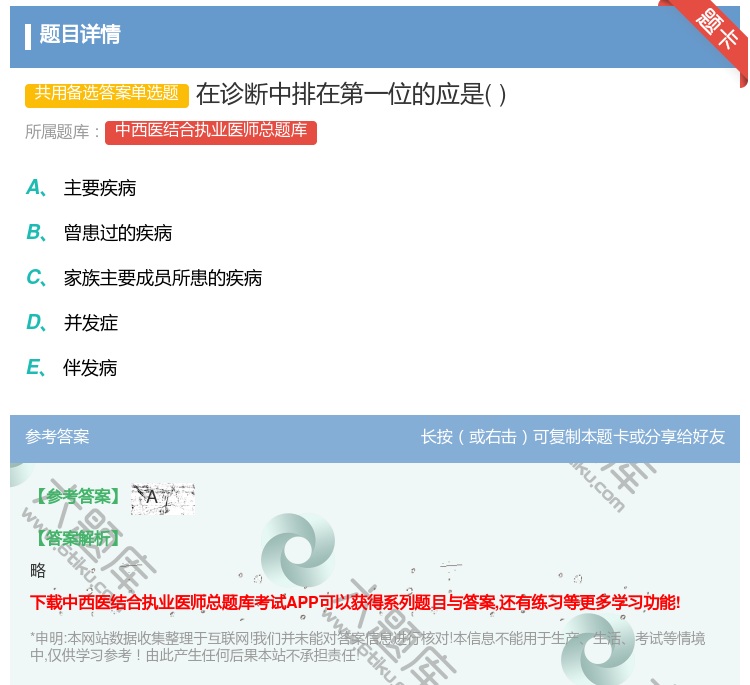Image resolution: width=750 pixels, height=685 pixels.
Task: Click the 参考答案 section header
Action: coord(57,437)
